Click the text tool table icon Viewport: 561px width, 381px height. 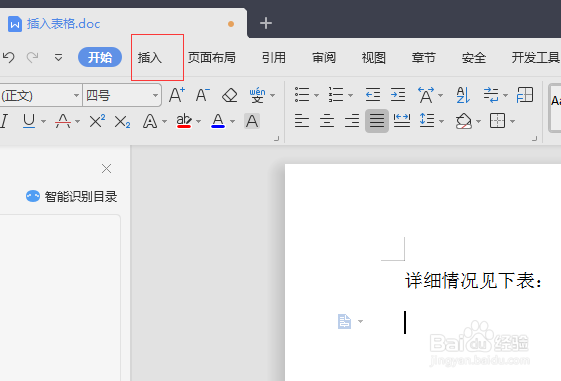(525, 95)
